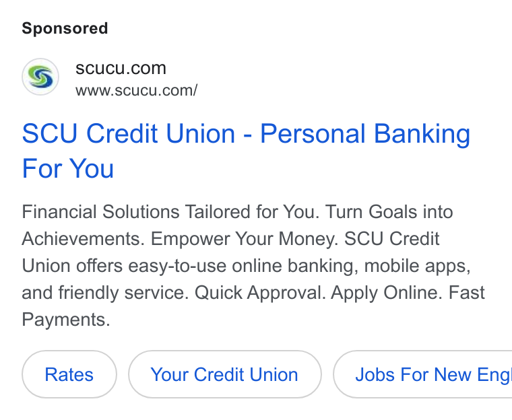
Task: Click 'easy-to-use online banking' phrase
Action: coord(241,266)
